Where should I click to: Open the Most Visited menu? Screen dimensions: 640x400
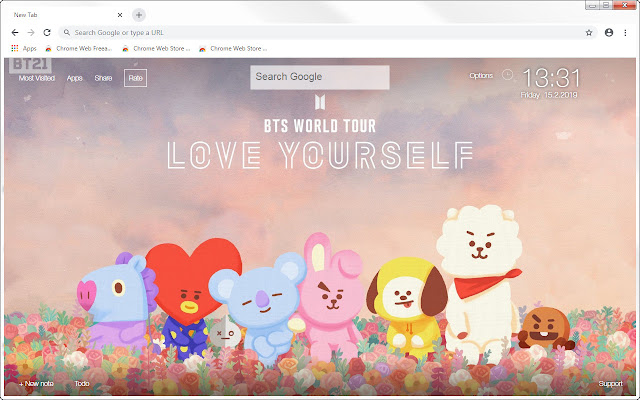click(37, 78)
